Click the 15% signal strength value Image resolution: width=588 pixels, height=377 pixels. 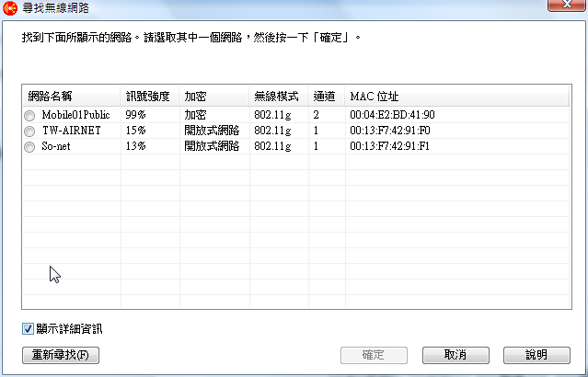pos(135,131)
